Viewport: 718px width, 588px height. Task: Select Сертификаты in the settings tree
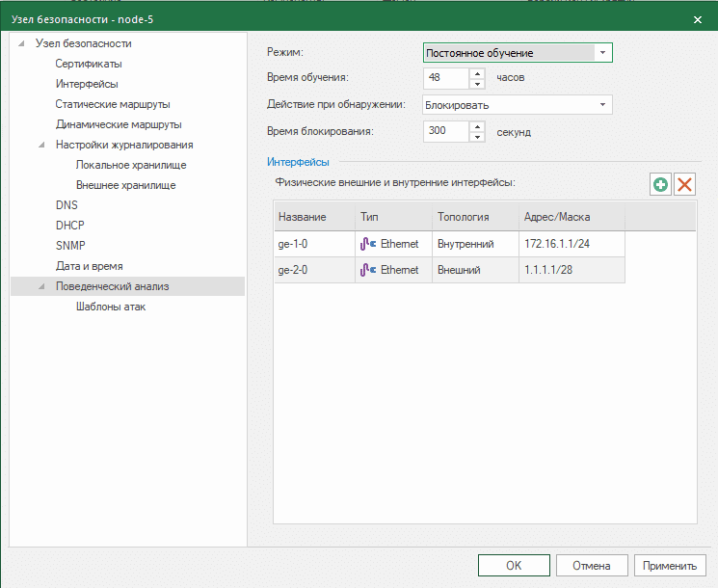[x=88, y=64]
